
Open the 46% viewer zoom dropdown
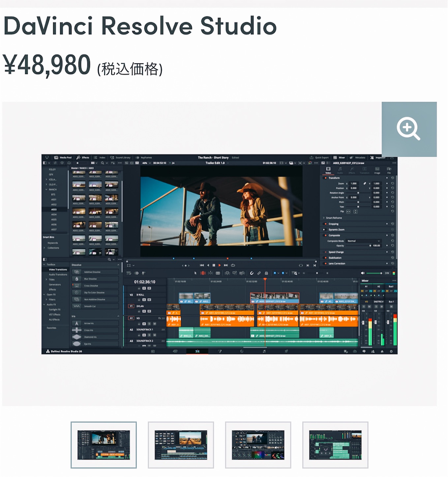coord(146,163)
